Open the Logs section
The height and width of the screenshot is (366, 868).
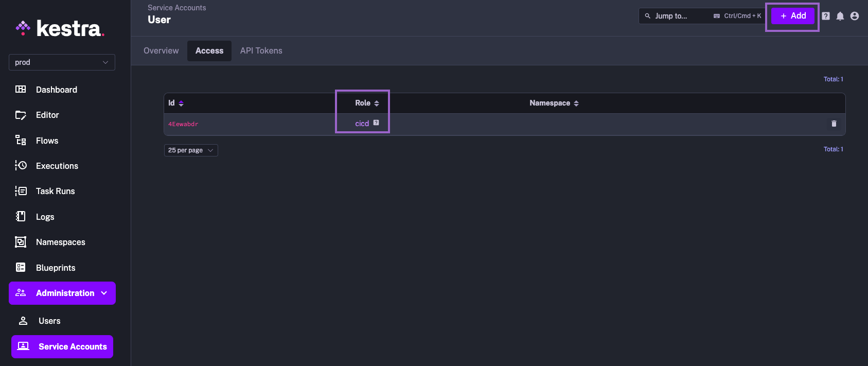(x=44, y=216)
